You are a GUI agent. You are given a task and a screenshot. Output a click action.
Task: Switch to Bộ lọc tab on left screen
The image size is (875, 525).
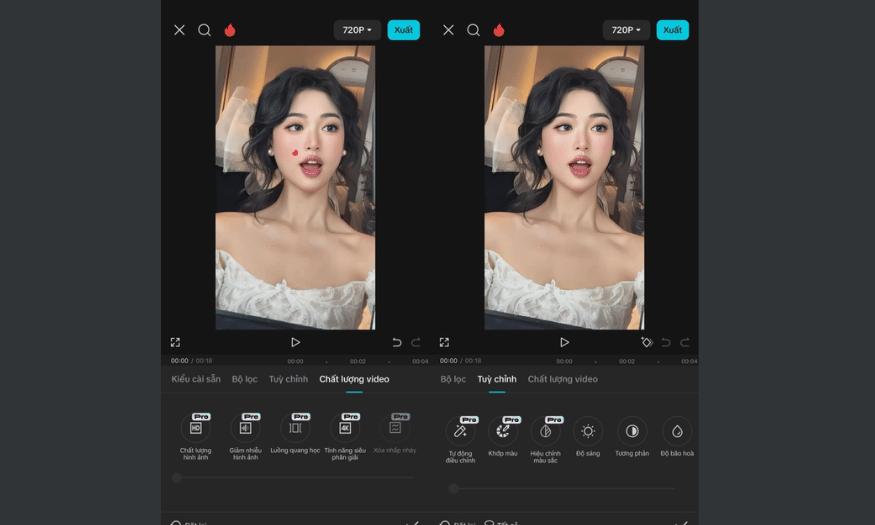(244, 379)
